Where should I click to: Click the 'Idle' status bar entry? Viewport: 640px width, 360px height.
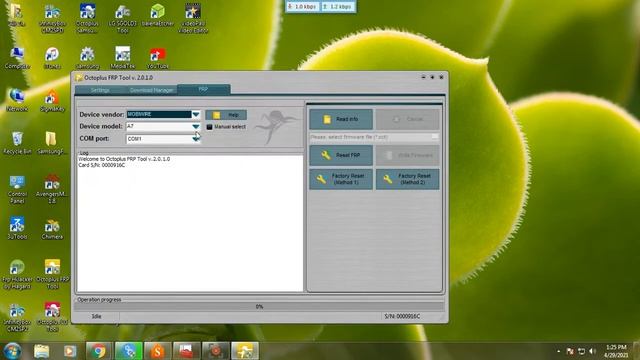pyautogui.click(x=96, y=316)
